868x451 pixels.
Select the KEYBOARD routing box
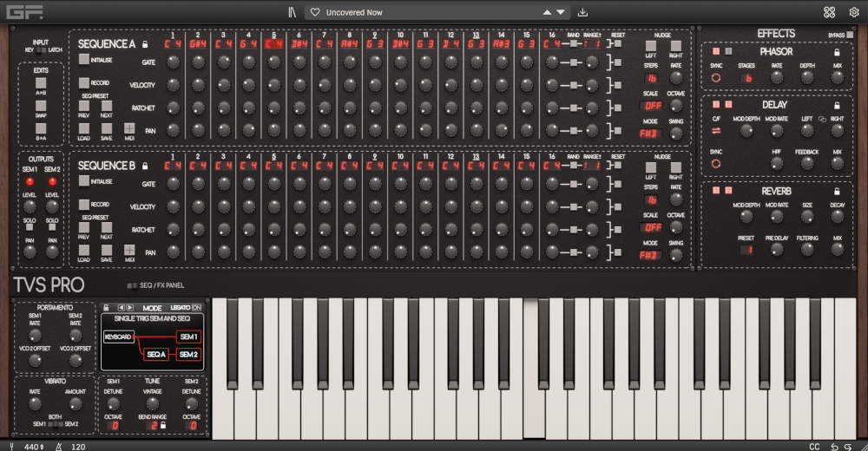click(x=118, y=337)
